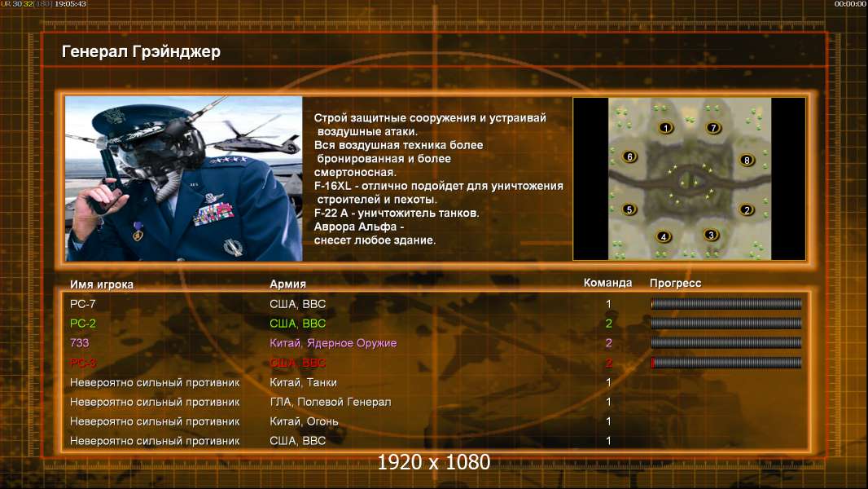Viewport: 868px width, 489px height.
Task: Click the General Granger portrait image
Action: (184, 178)
